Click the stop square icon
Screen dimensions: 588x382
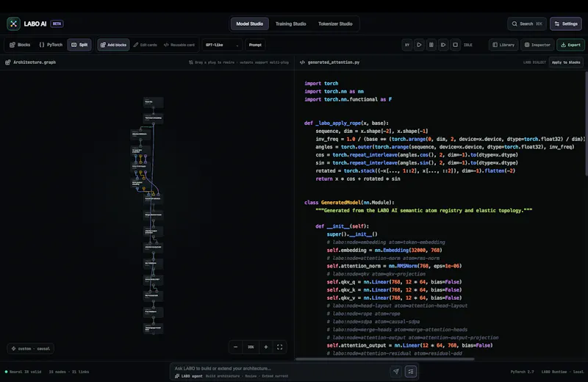[x=455, y=45]
